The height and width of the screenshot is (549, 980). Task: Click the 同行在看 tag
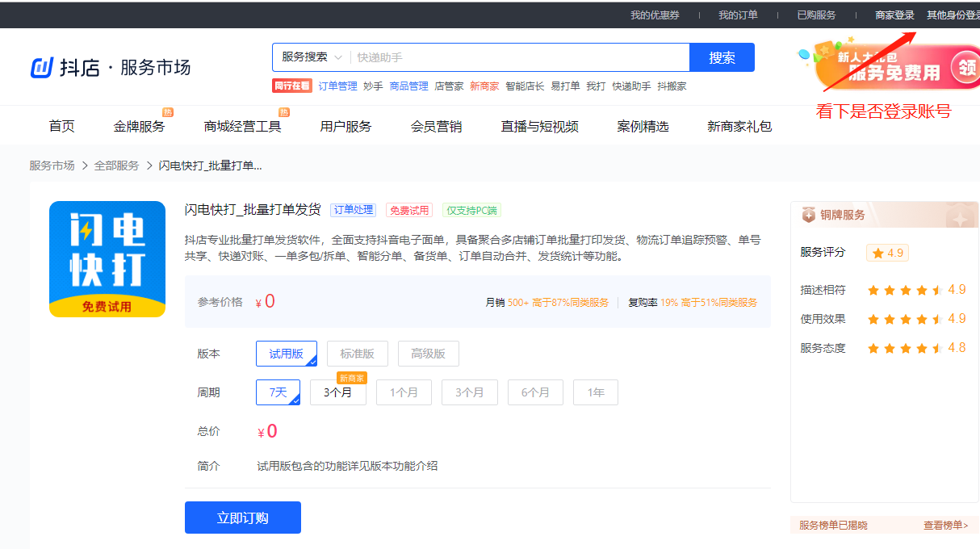[292, 86]
